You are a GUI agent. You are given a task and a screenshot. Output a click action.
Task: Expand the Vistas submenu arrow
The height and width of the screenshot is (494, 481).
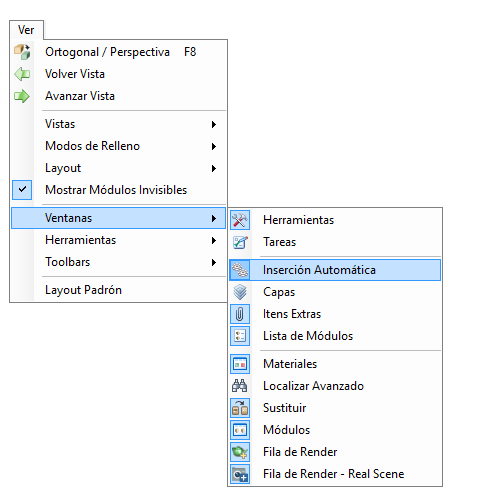coord(214,124)
